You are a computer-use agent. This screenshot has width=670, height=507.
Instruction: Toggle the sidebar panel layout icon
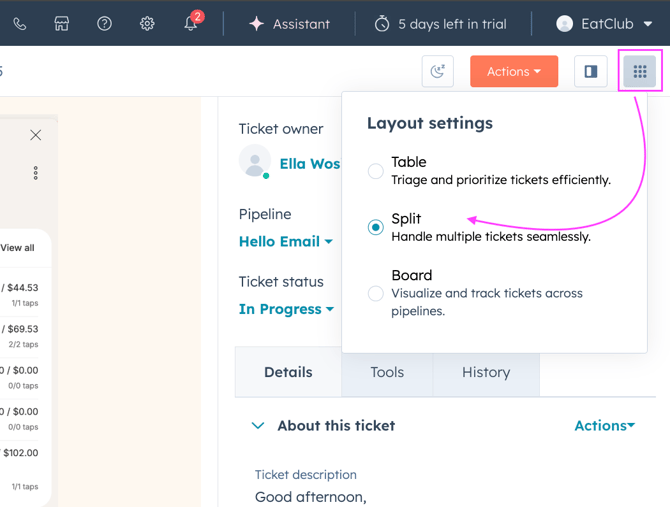tap(591, 71)
